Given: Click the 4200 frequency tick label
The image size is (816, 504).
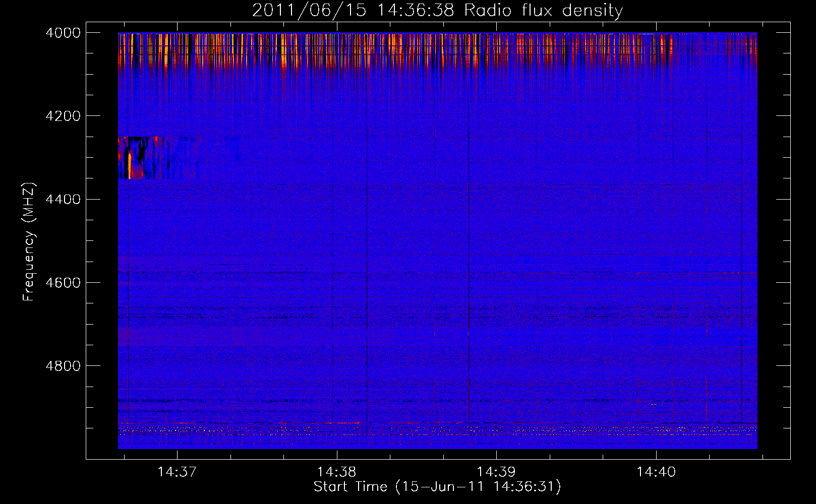Looking at the screenshot, I should coord(63,116).
